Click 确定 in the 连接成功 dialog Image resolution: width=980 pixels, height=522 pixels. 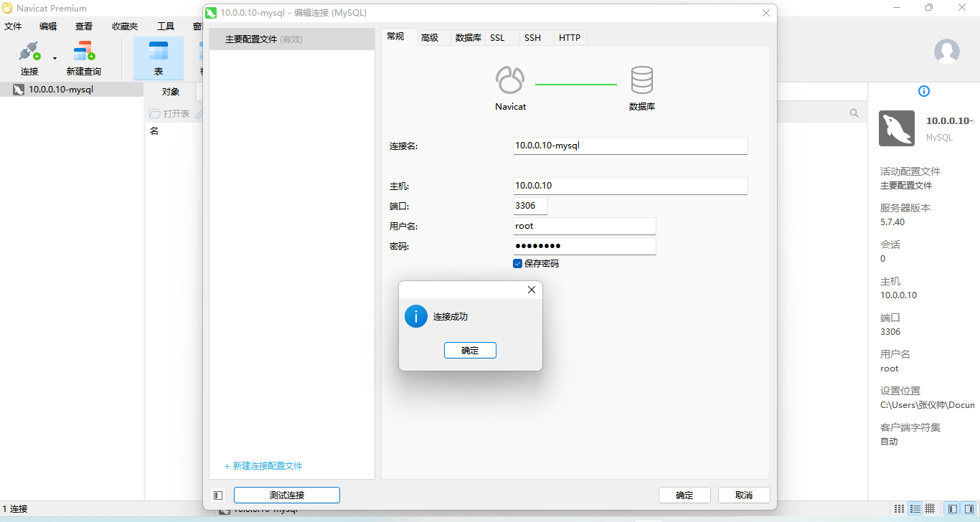click(x=470, y=350)
